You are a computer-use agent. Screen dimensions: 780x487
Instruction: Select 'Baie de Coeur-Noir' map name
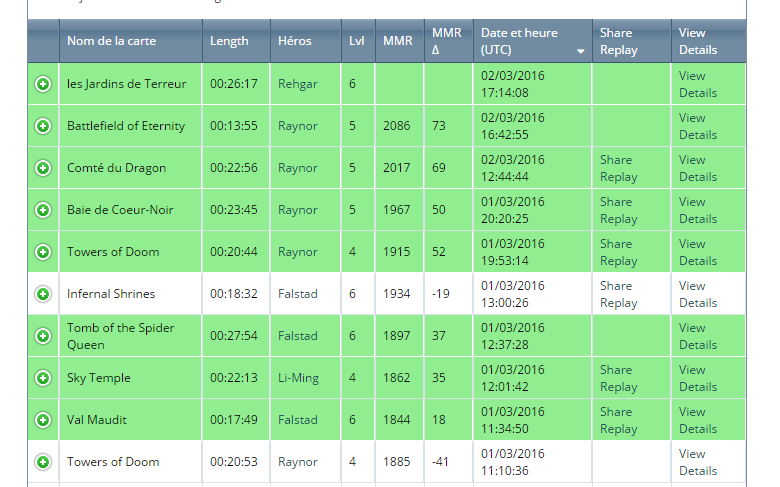pos(120,210)
